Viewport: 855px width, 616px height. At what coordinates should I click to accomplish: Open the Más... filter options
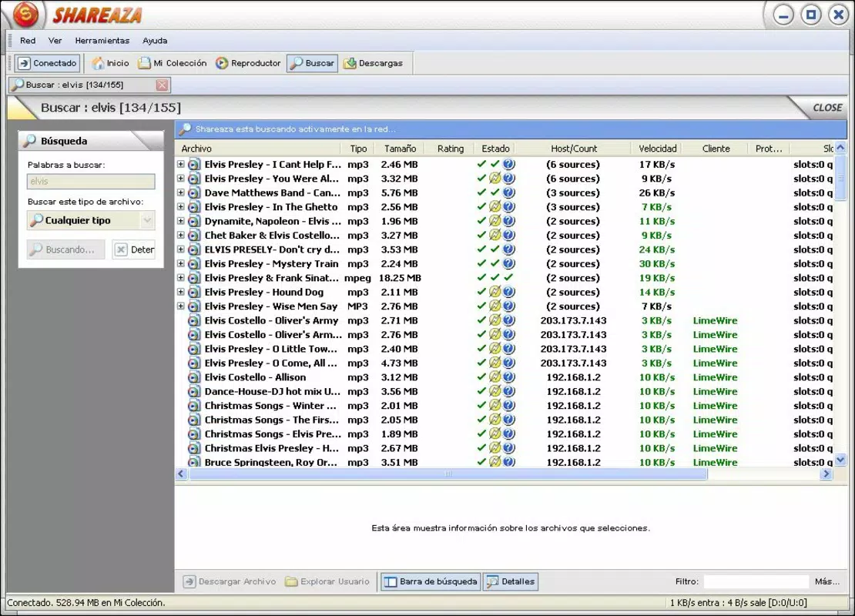click(x=827, y=581)
